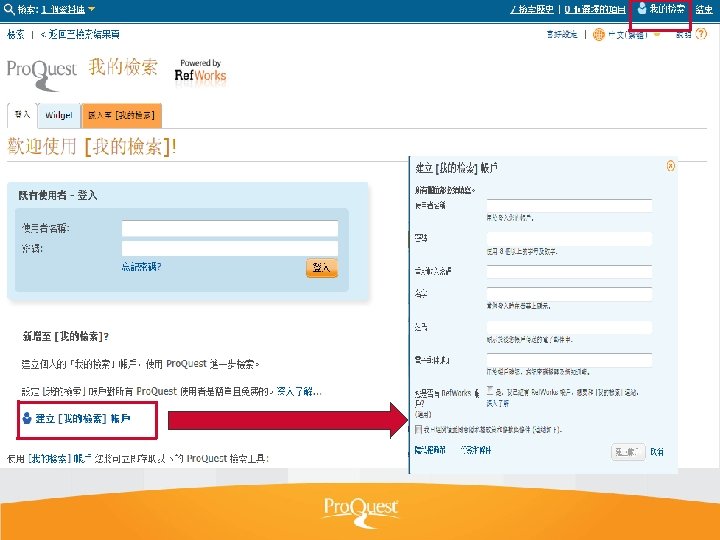Open the terms and conditions link in the dialog
This screenshot has width=720, height=540.
coord(476,450)
